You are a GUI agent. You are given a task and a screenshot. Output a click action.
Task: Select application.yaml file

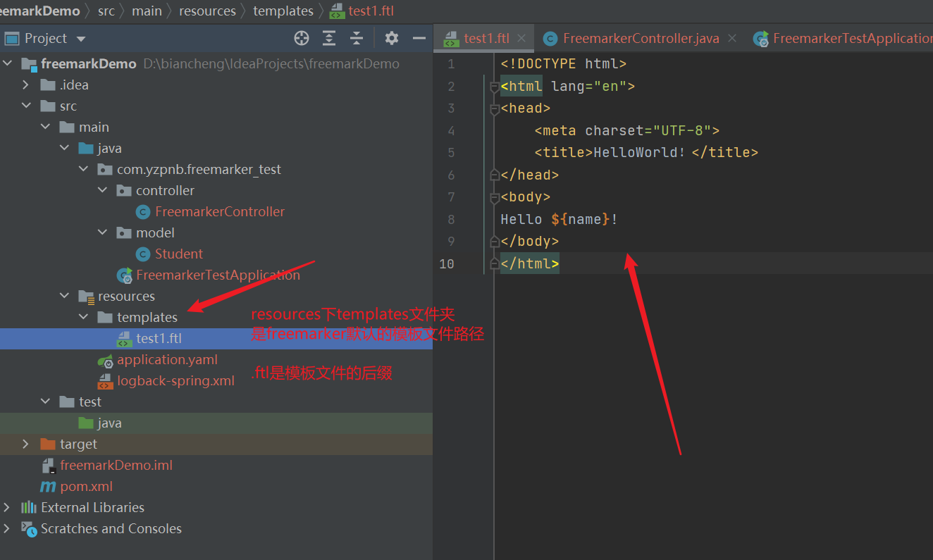(167, 359)
